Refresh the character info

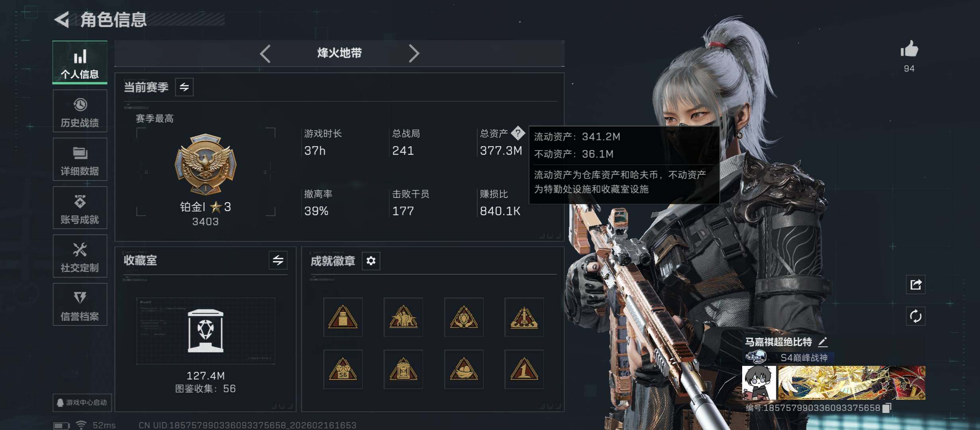coord(915,317)
